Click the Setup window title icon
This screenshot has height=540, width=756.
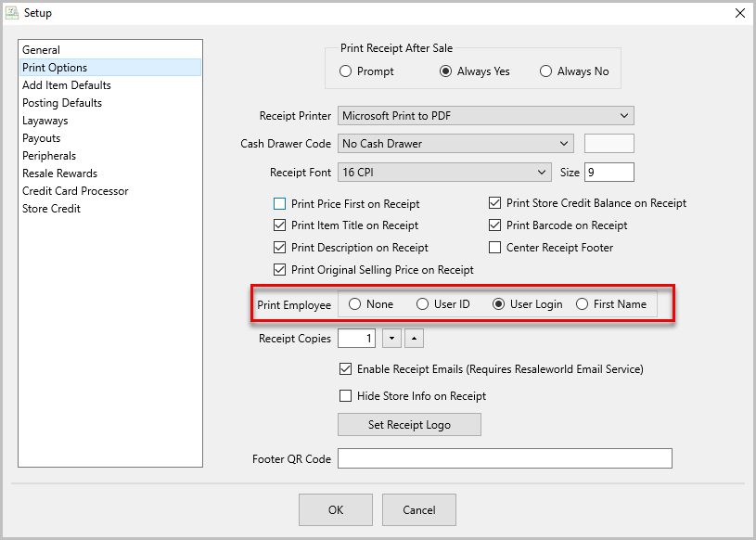(x=11, y=13)
